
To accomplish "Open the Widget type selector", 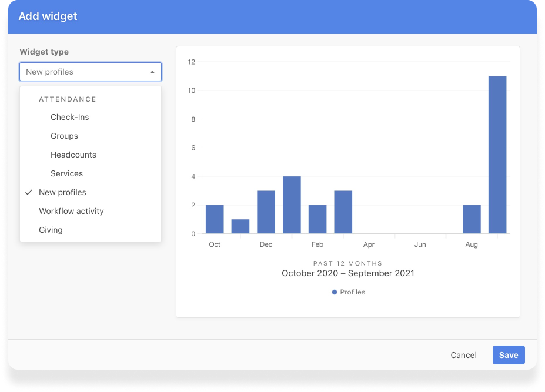I will (x=90, y=71).
